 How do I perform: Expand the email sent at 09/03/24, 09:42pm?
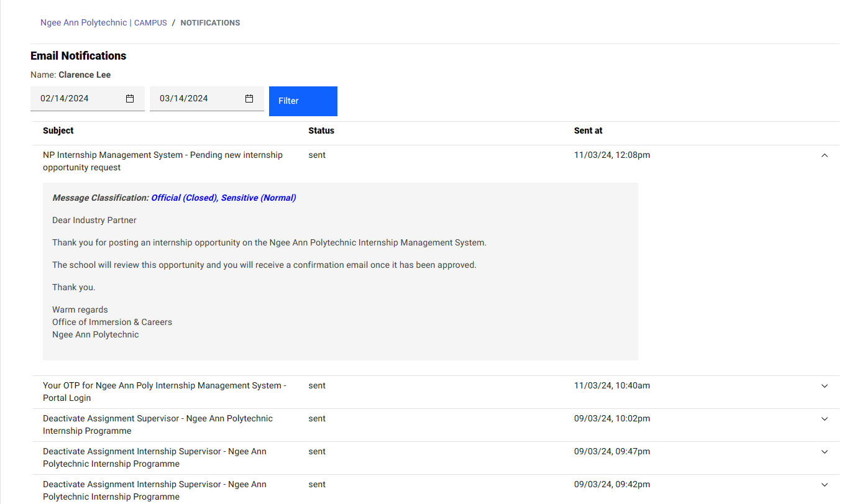(824, 485)
